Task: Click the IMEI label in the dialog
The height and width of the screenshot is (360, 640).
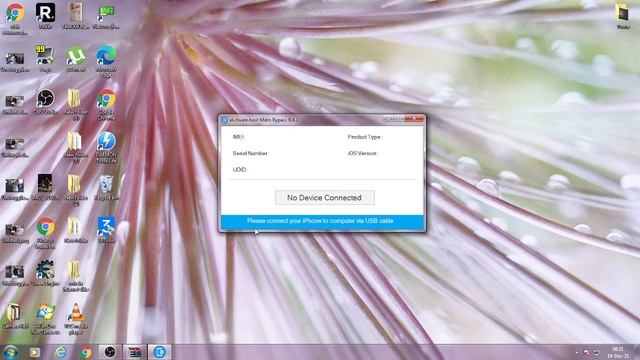Action: point(238,137)
